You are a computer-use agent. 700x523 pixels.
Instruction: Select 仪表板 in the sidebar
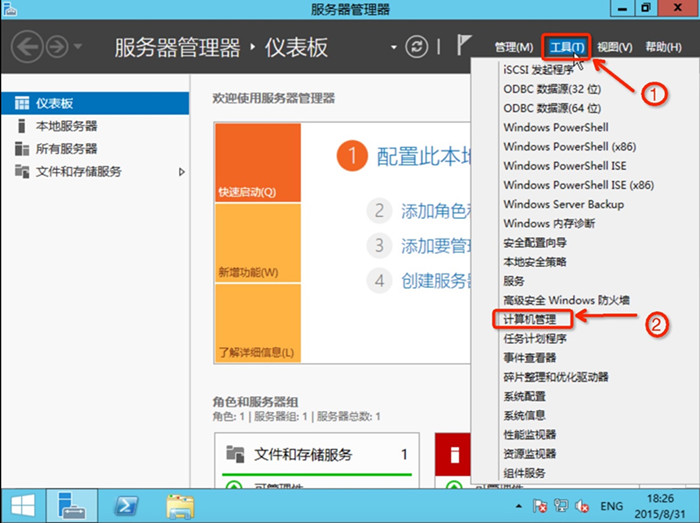95,103
